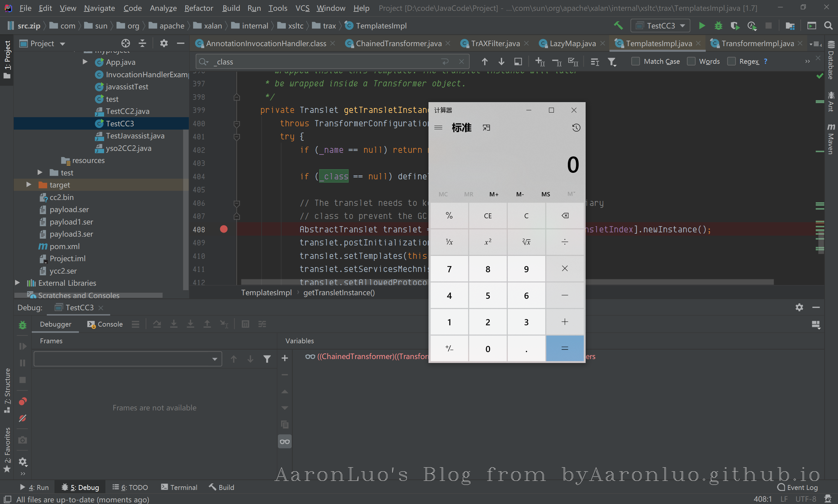Image resolution: width=838 pixels, height=504 pixels.
Task: Click Mute Breakpoints icon in debug sidebar
Action: click(x=22, y=418)
